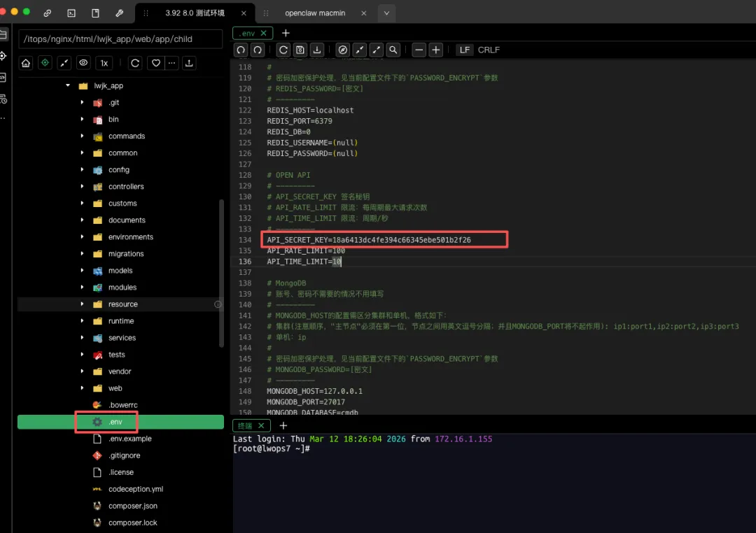Switch to openclaw macmin tab
The height and width of the screenshot is (533, 756).
[x=315, y=13]
